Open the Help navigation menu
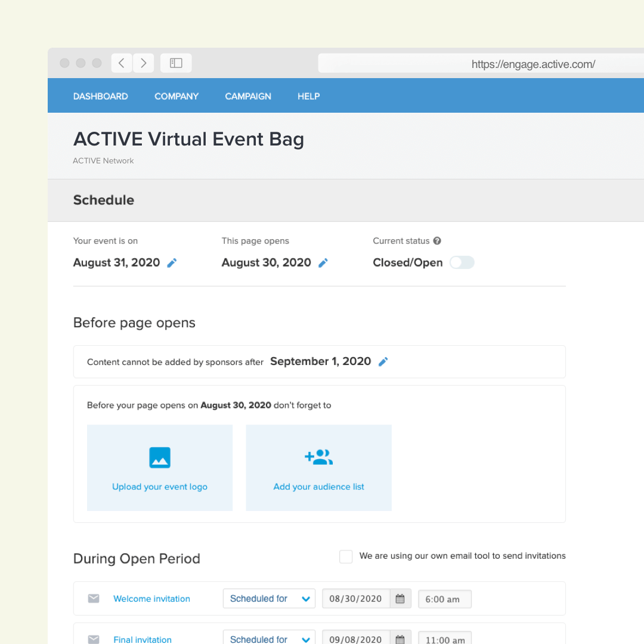This screenshot has height=644, width=644. [x=308, y=96]
